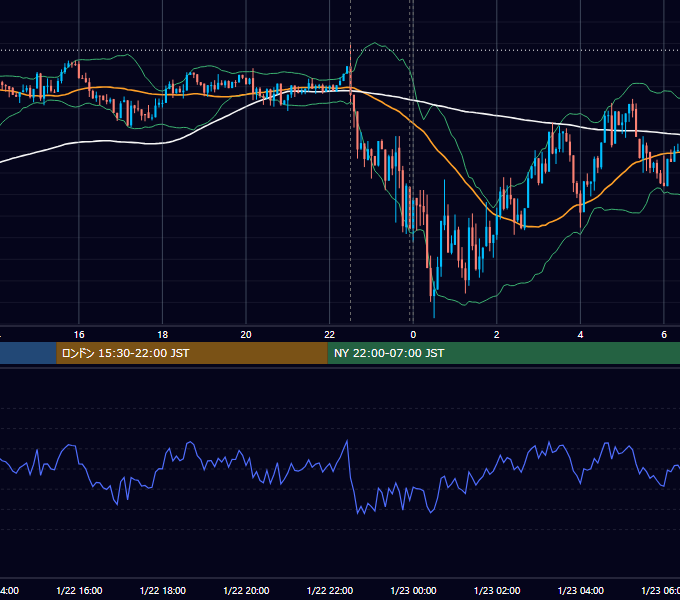Click the "1/22 20:00" date label

[246, 590]
